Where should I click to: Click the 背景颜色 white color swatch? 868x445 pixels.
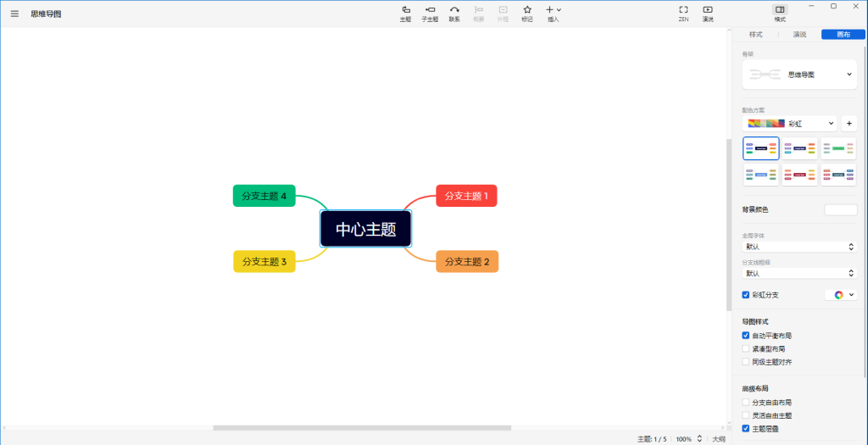click(840, 209)
